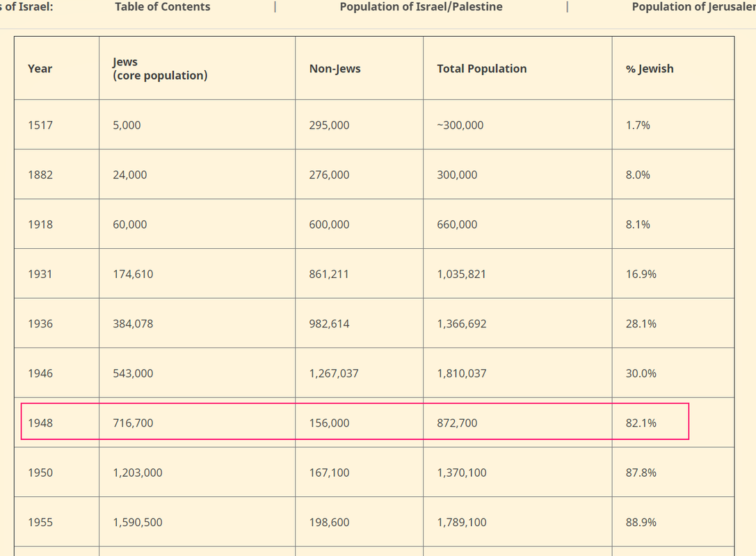
Task: Click the Total Population column header
Action: pyautogui.click(x=518, y=68)
